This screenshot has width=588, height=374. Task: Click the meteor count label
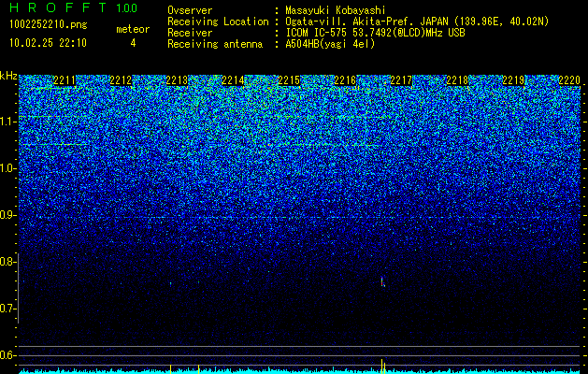pos(133,29)
